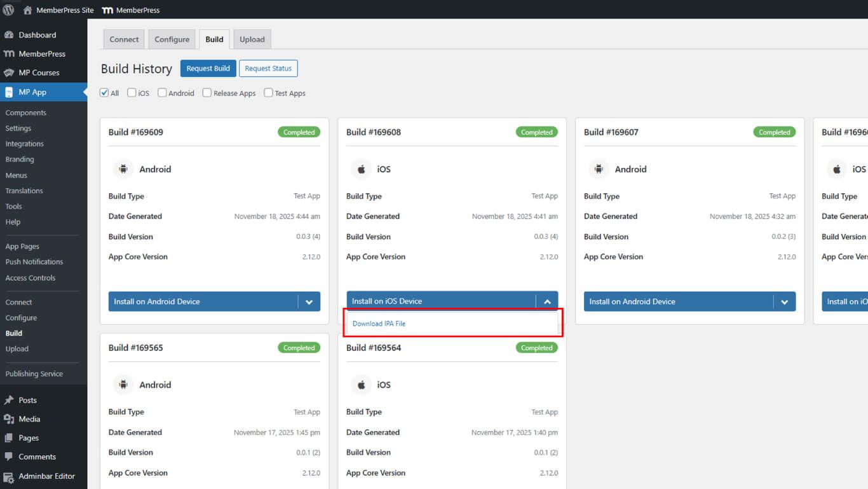Open Dashboard from the sidebar icon
The height and width of the screenshot is (489, 868).
(9, 35)
